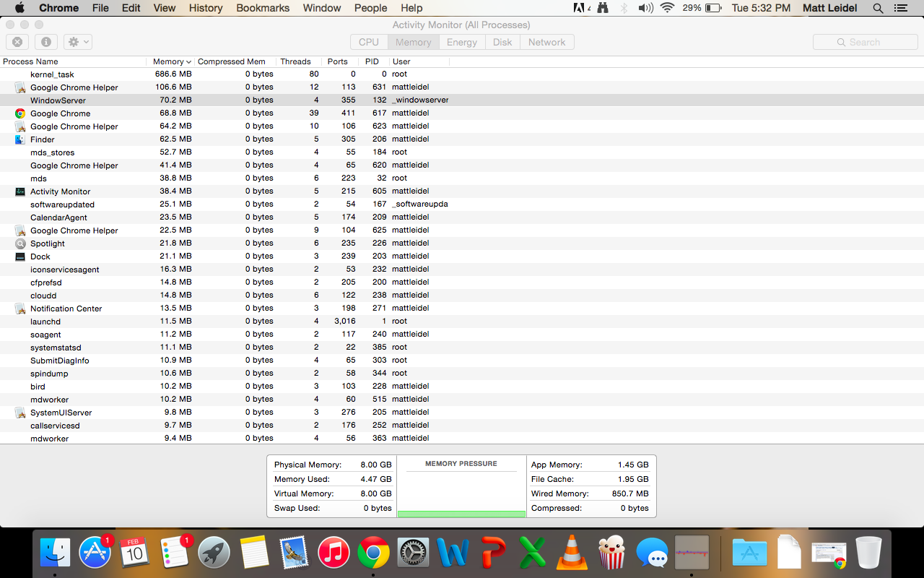Switch to the Network tab

pos(547,42)
